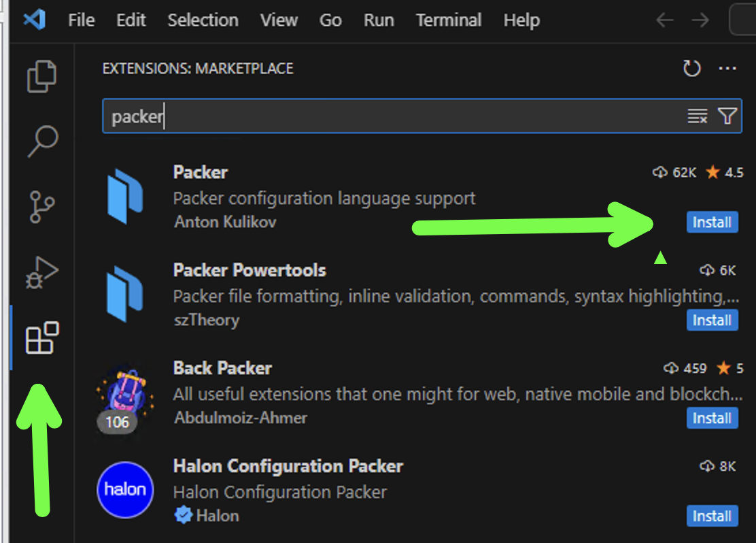The height and width of the screenshot is (543, 756).
Task: Click publisher name Abdulmoiz-Ahmer
Action: pos(241,418)
